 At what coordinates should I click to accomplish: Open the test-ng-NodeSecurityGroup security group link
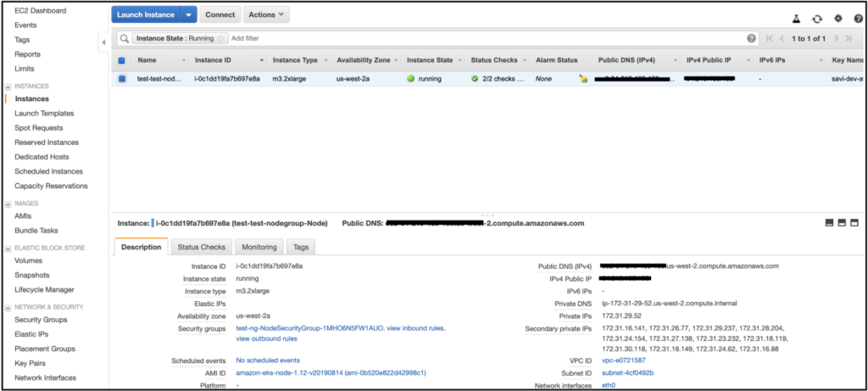(x=310, y=328)
